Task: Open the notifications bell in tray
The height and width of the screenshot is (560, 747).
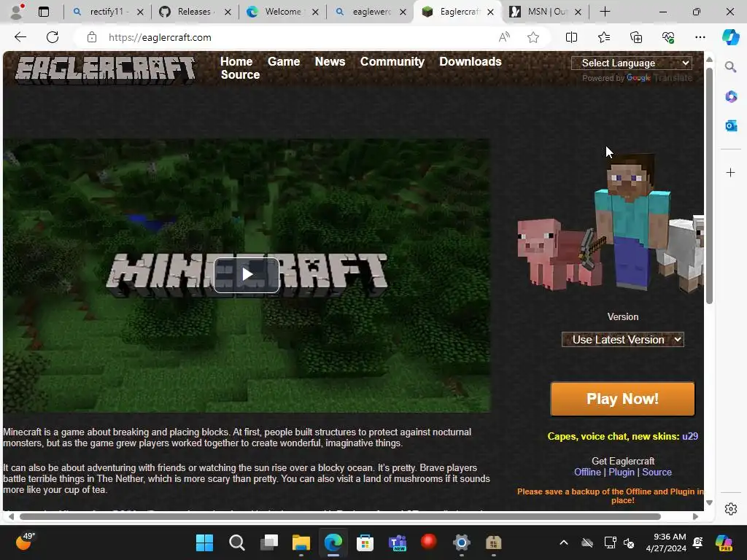Action: (698, 542)
